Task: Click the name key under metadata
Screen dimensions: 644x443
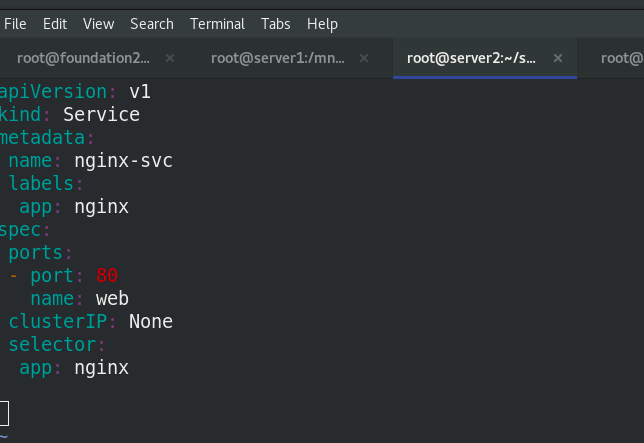Action: coord(30,161)
